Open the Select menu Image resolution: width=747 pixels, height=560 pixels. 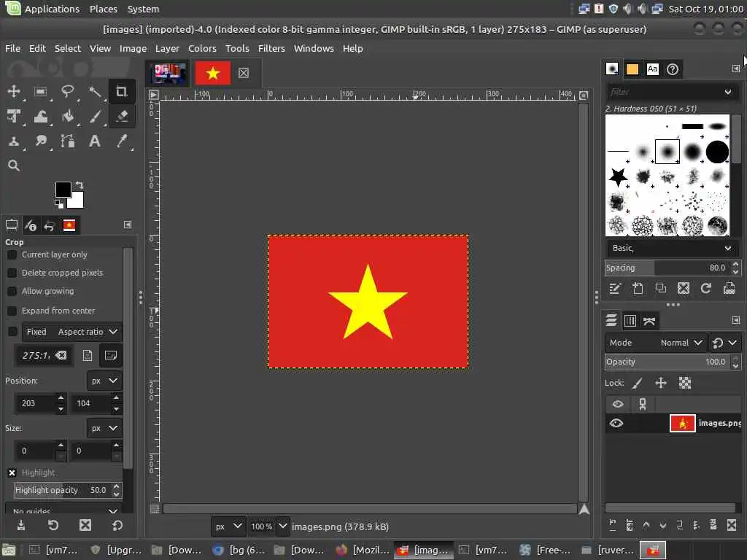point(68,49)
